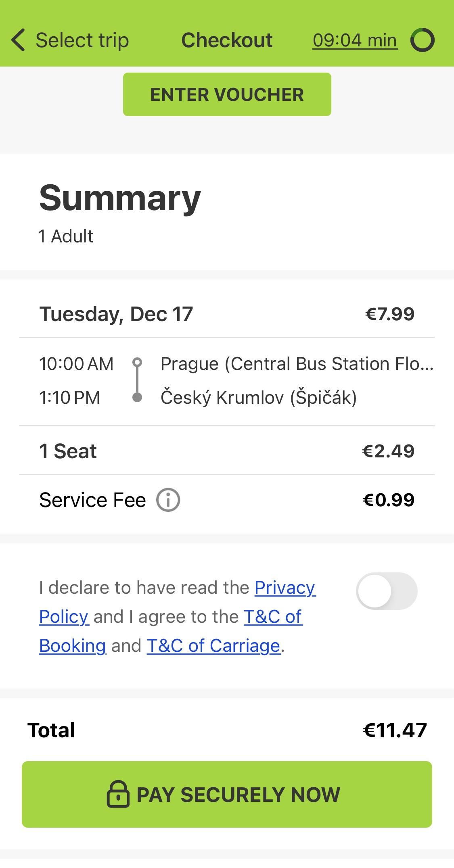Click the 09:04 min timer link
Image resolution: width=454 pixels, height=868 pixels.
coord(355,40)
